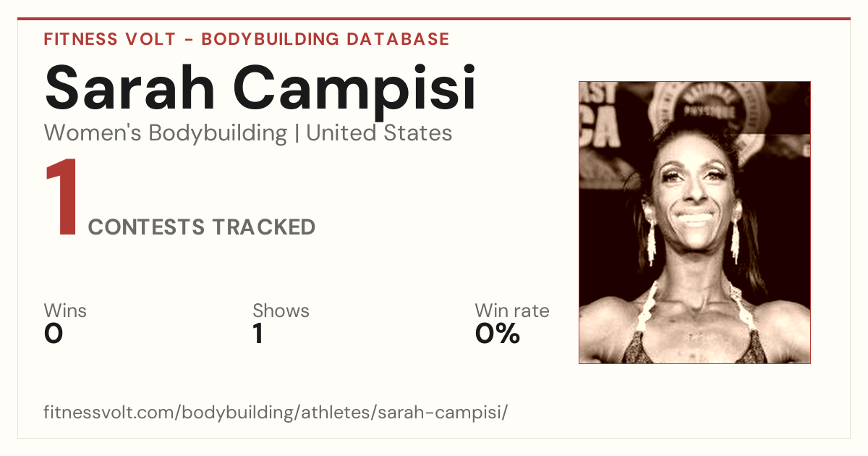This screenshot has height=456, width=868.
Task: Click the Shows value of one
Action: (x=258, y=334)
